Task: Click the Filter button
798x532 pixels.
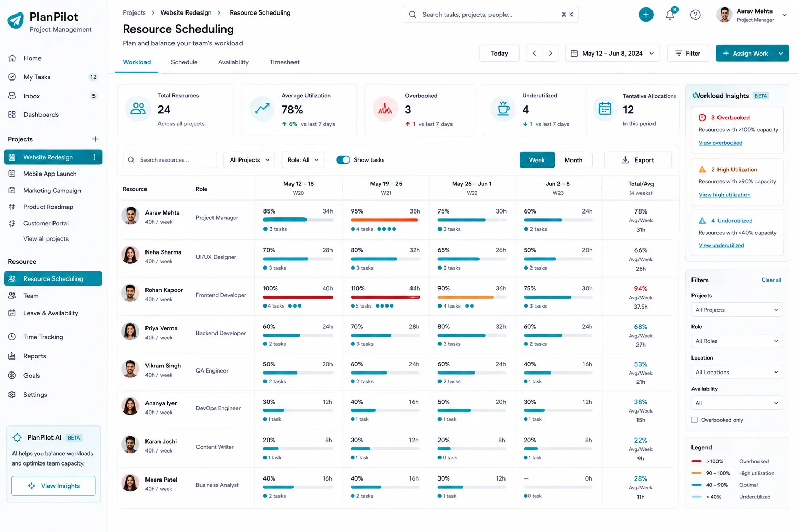Action: pyautogui.click(x=687, y=53)
